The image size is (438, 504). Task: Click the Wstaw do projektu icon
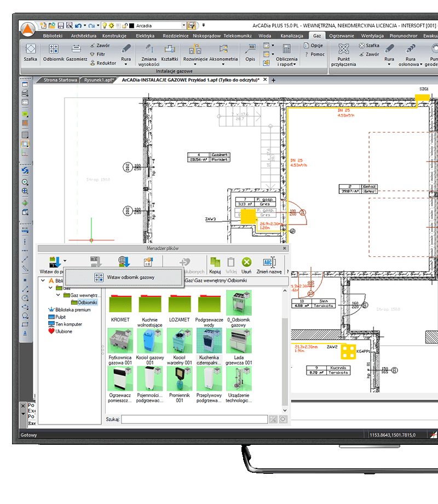pos(55,262)
